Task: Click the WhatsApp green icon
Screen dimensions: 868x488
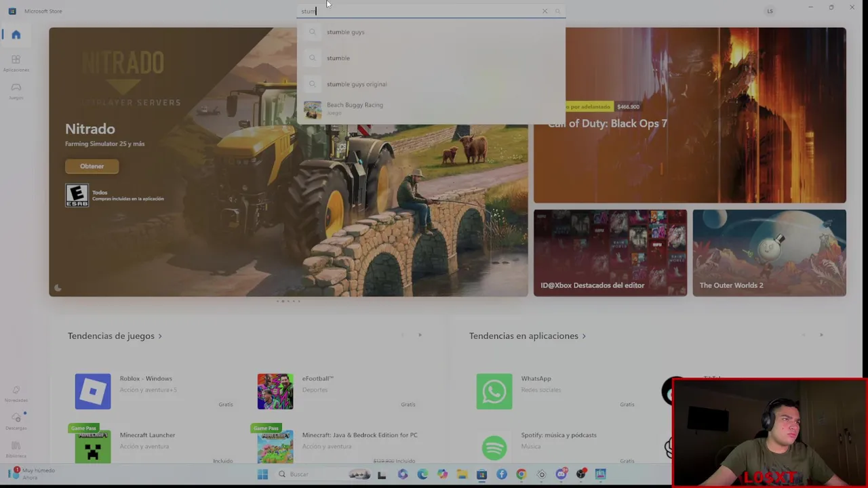Action: (x=494, y=391)
